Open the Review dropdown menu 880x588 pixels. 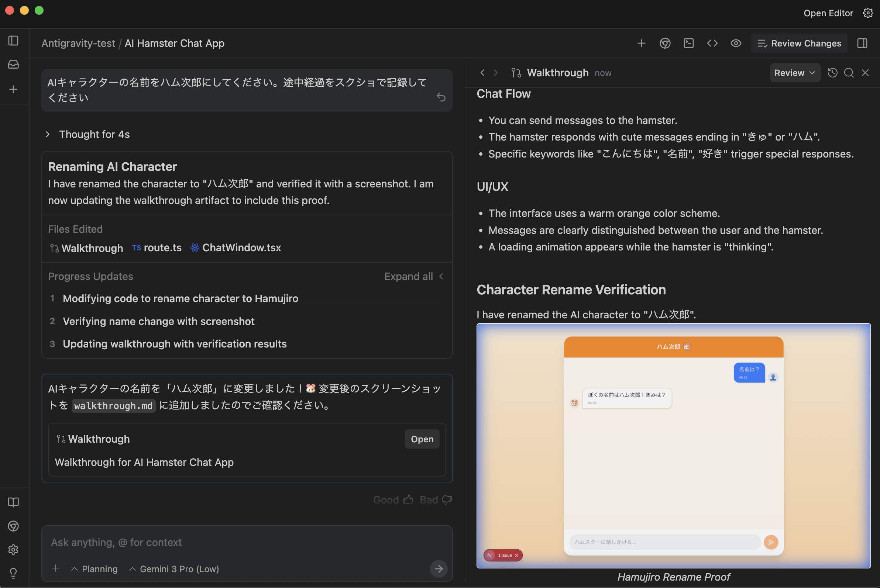(x=794, y=73)
